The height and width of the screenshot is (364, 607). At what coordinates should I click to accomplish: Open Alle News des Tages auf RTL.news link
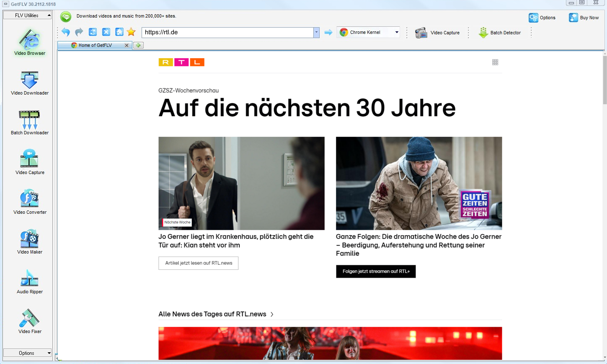click(216, 314)
